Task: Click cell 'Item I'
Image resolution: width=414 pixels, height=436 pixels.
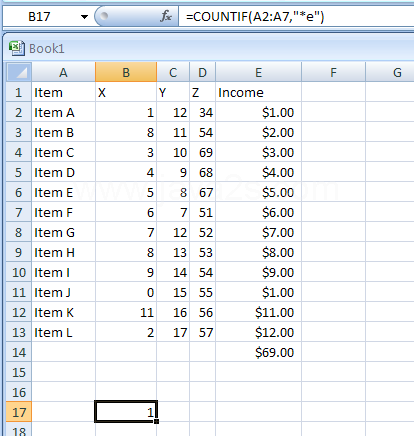Action: point(63,272)
